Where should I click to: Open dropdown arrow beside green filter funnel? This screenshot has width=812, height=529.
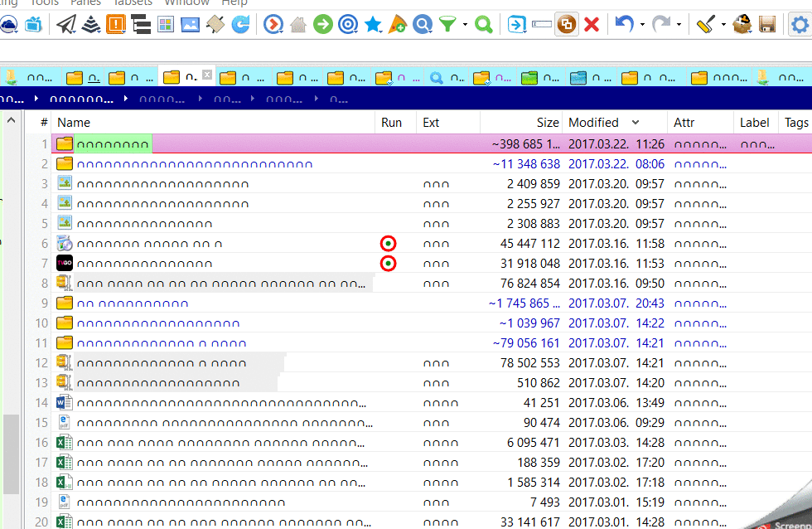click(x=465, y=25)
